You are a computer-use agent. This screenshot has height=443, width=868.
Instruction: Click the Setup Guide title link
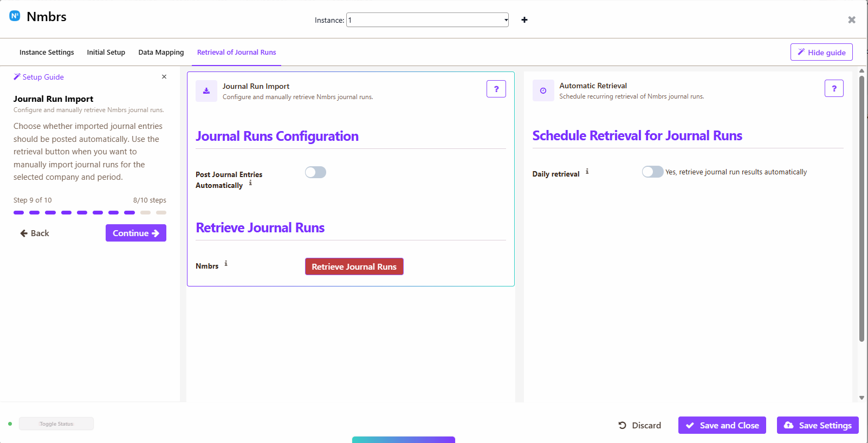pyautogui.click(x=43, y=77)
